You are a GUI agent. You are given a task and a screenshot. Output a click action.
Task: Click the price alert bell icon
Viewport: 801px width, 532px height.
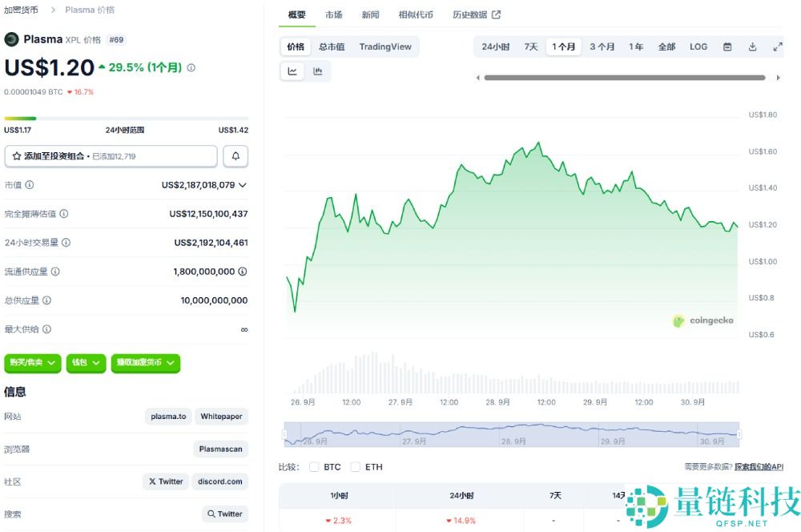(x=235, y=155)
